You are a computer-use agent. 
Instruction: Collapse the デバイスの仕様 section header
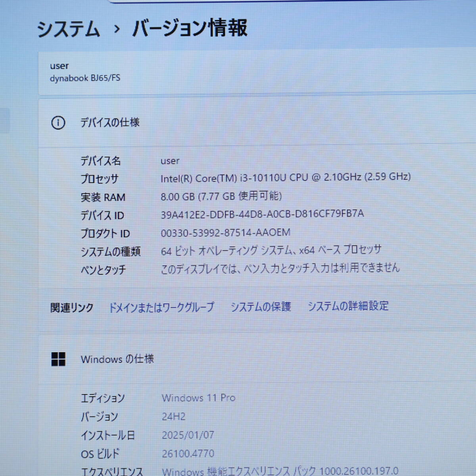pyautogui.click(x=257, y=123)
